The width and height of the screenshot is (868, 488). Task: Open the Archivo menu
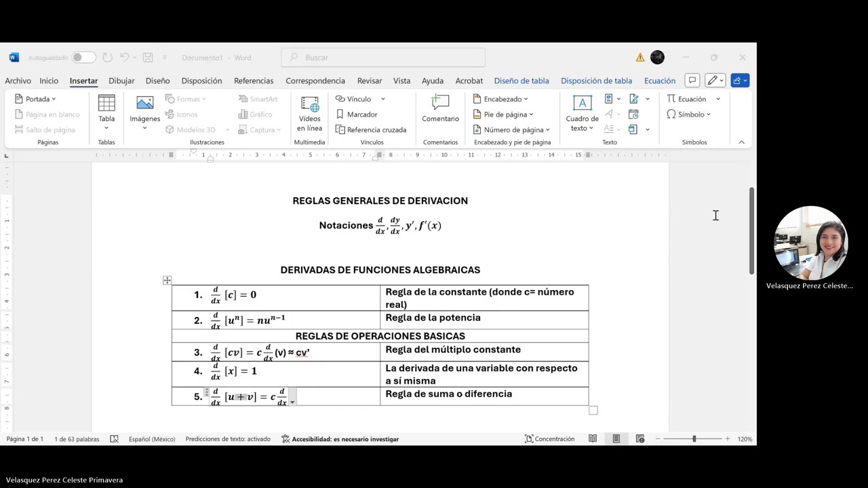point(18,81)
